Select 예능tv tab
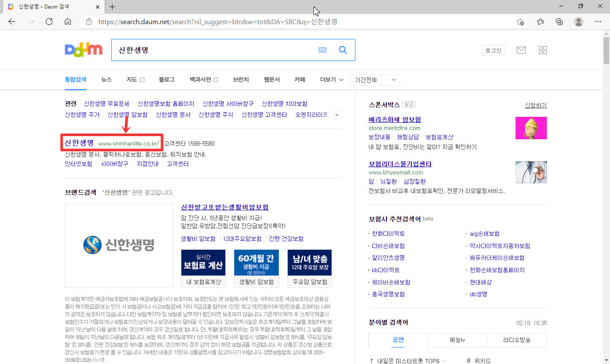The width and height of the screenshot is (610, 364). [457, 340]
